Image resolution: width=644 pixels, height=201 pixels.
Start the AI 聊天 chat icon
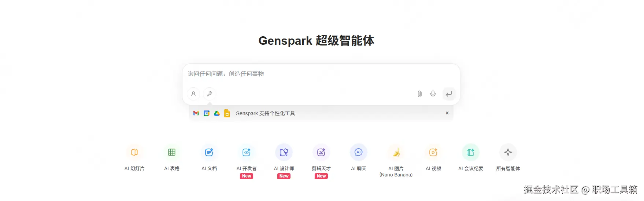(359, 152)
